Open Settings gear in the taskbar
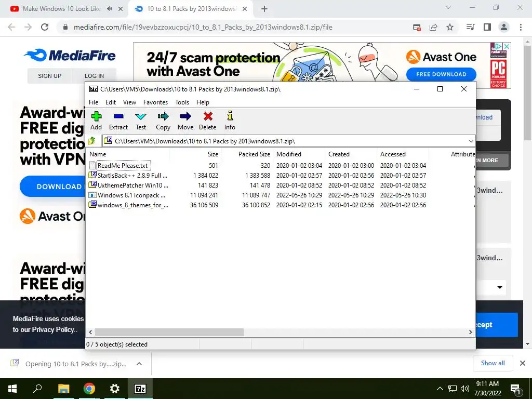Screen dimensions: 532x399 [115, 389]
